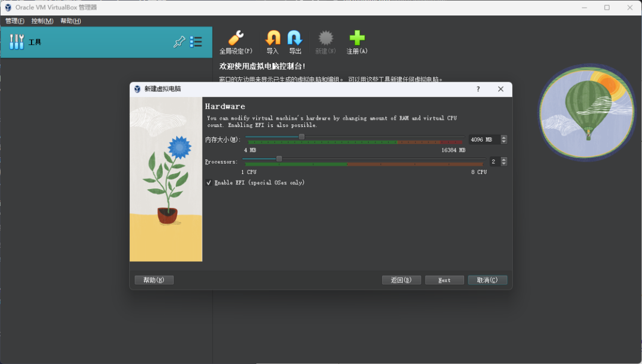Decrease processor count with down arrow
Image resolution: width=642 pixels, height=364 pixels.
[504, 164]
